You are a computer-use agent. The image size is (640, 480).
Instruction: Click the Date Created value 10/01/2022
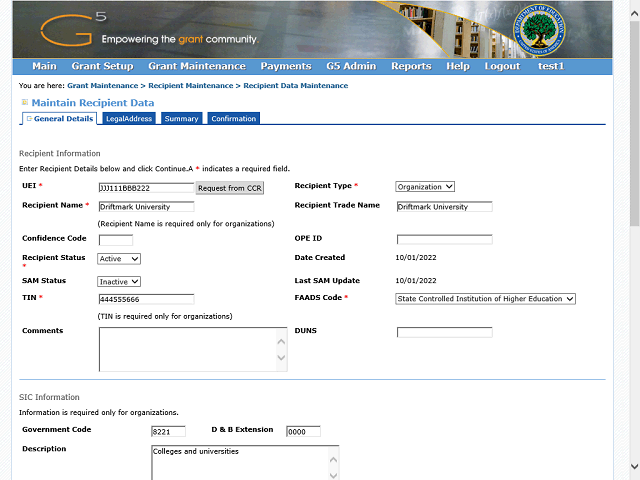[416, 258]
